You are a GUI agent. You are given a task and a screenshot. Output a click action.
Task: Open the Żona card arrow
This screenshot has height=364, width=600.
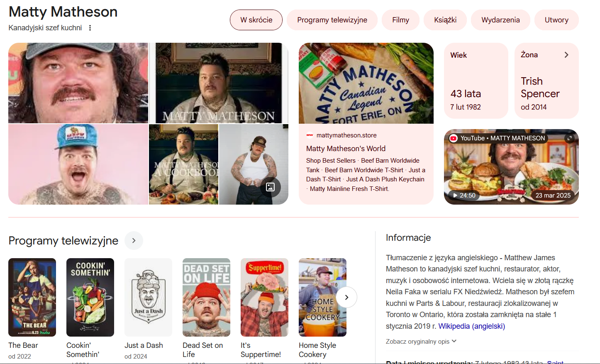point(566,55)
